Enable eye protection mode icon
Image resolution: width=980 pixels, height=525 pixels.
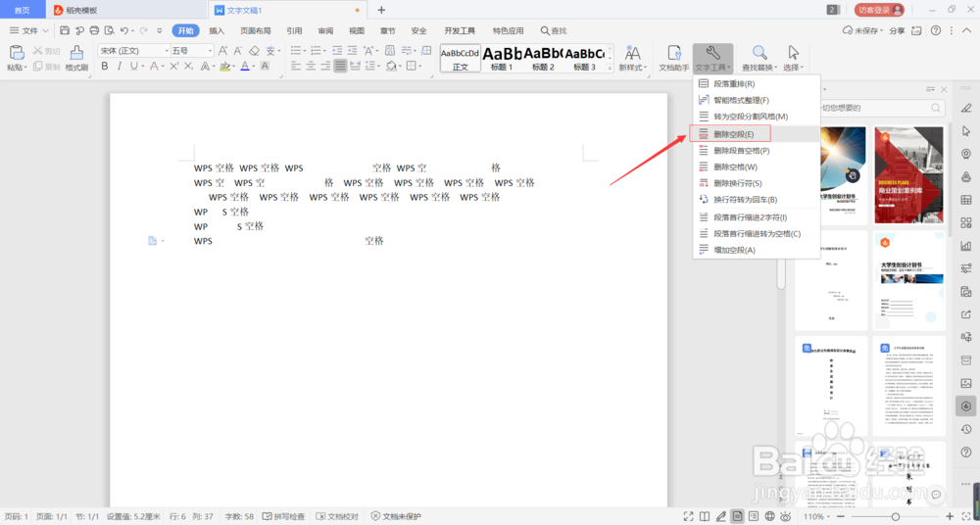786,516
